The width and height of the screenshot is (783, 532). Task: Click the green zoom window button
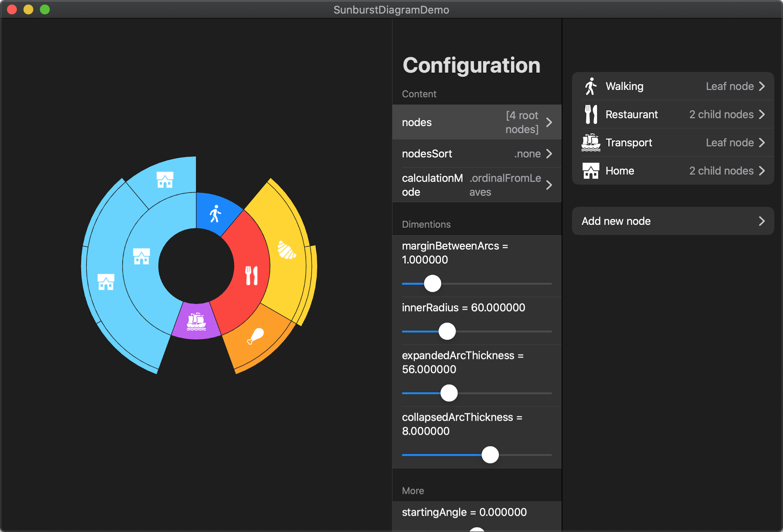click(x=45, y=9)
